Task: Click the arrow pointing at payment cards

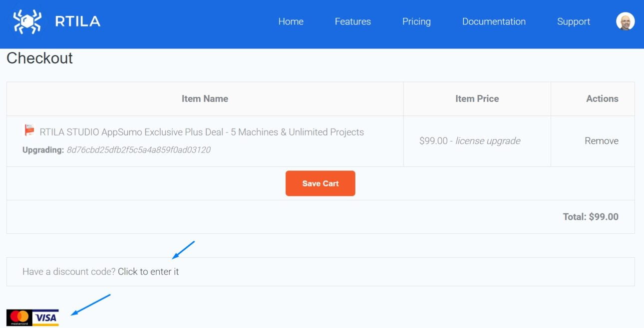Action: coord(90,304)
